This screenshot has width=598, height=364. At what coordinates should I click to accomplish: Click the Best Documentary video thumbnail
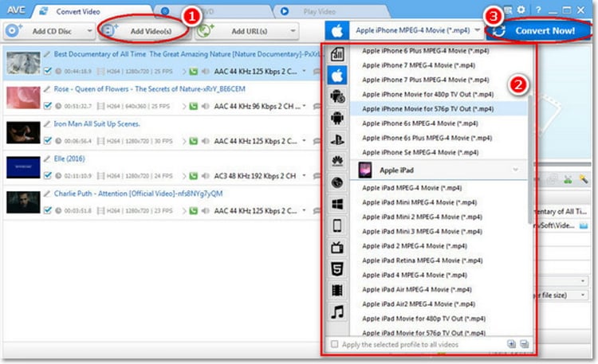click(x=23, y=63)
